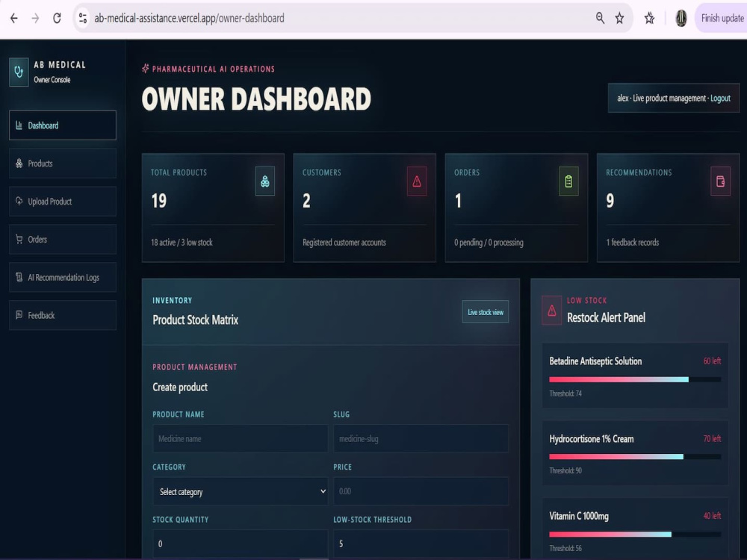Bookmark this page with the star icon
This screenshot has height=560, width=747.
tap(619, 18)
